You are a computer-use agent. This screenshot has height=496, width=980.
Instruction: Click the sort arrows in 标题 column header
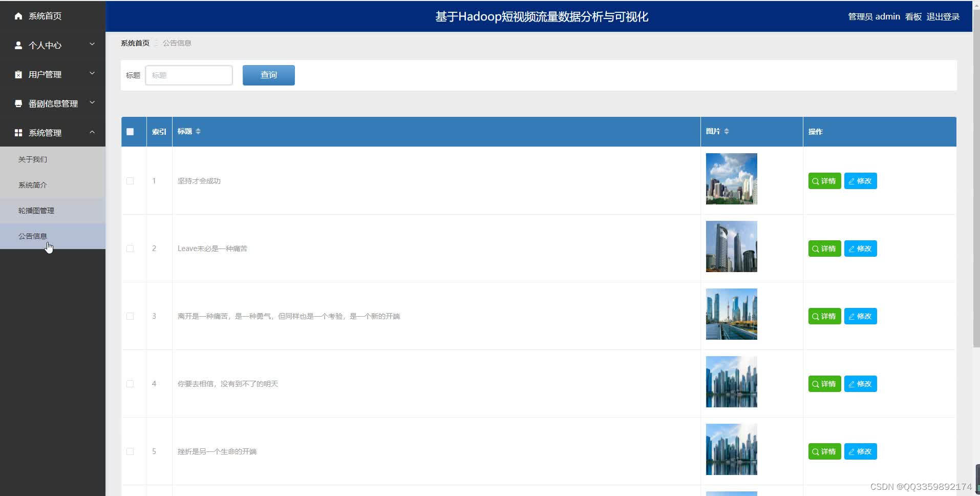tap(198, 131)
